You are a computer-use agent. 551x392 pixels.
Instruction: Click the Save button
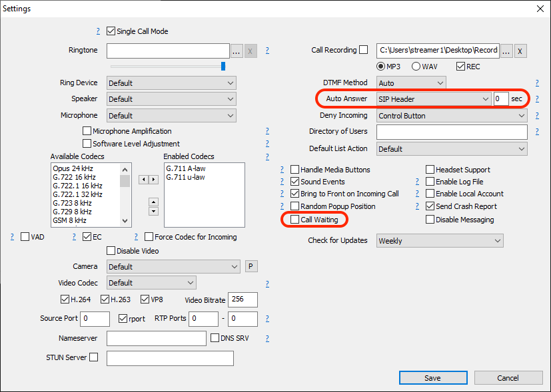click(x=432, y=378)
